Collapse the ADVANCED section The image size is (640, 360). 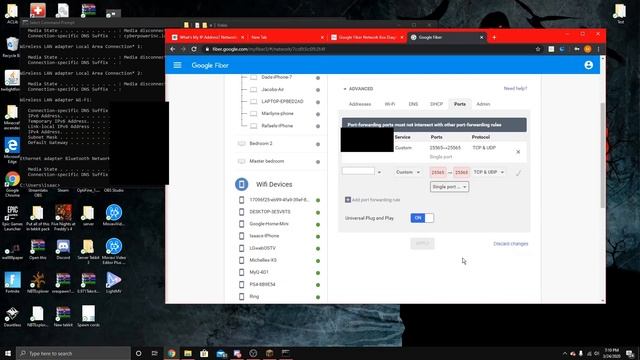[x=358, y=89]
